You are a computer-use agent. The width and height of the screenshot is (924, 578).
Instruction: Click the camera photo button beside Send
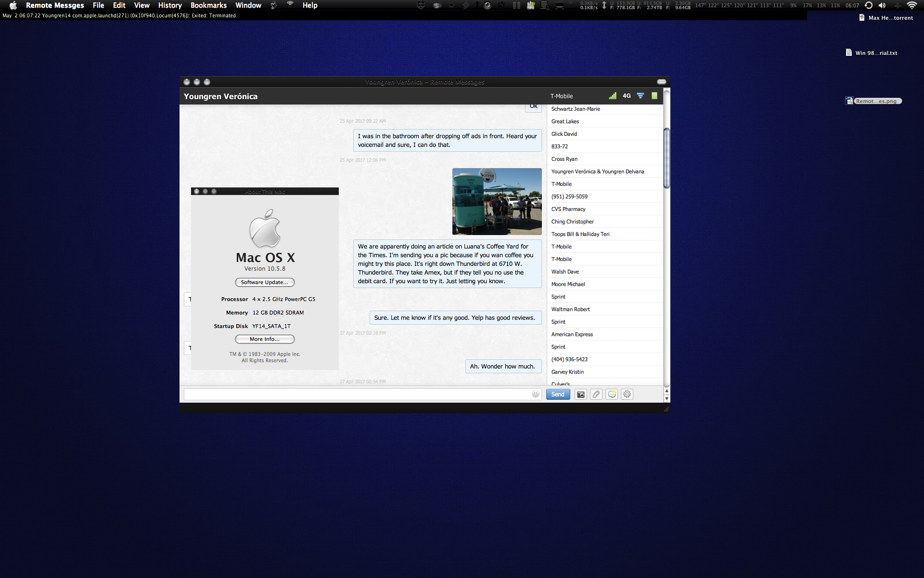pos(581,394)
